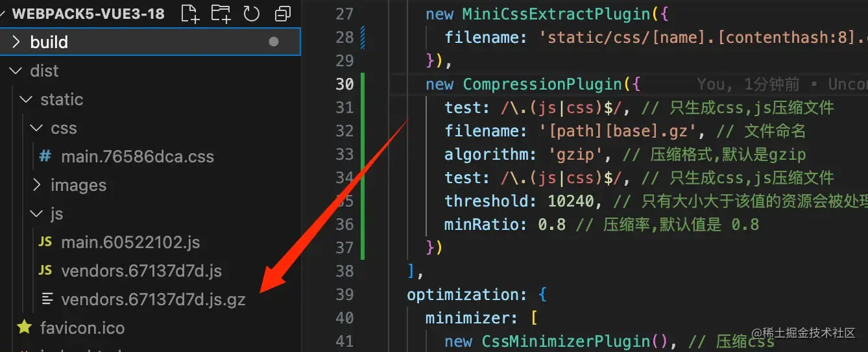868x352 pixels.
Task: Click the New File icon in explorer header
Action: click(189, 13)
